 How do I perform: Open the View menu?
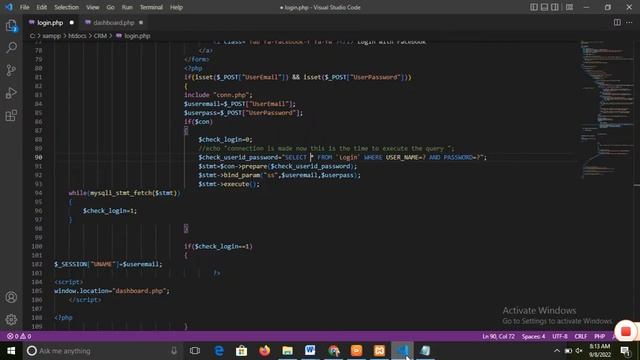[x=93, y=7]
